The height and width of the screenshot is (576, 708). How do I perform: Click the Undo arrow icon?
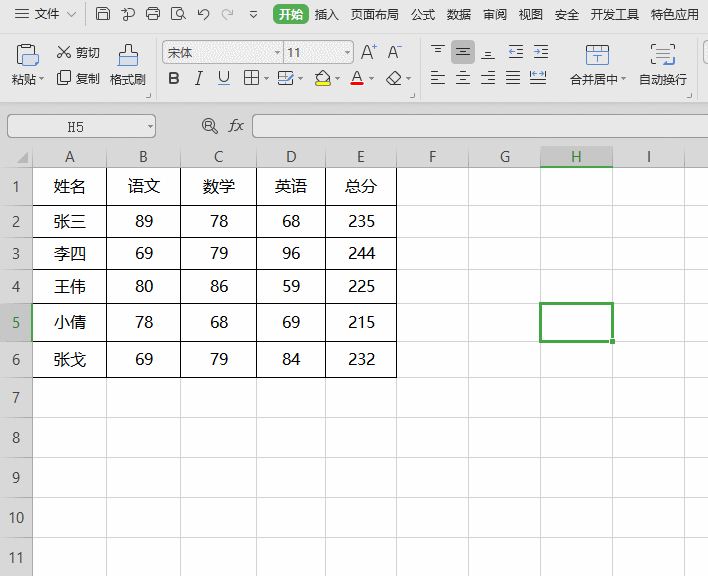point(204,14)
